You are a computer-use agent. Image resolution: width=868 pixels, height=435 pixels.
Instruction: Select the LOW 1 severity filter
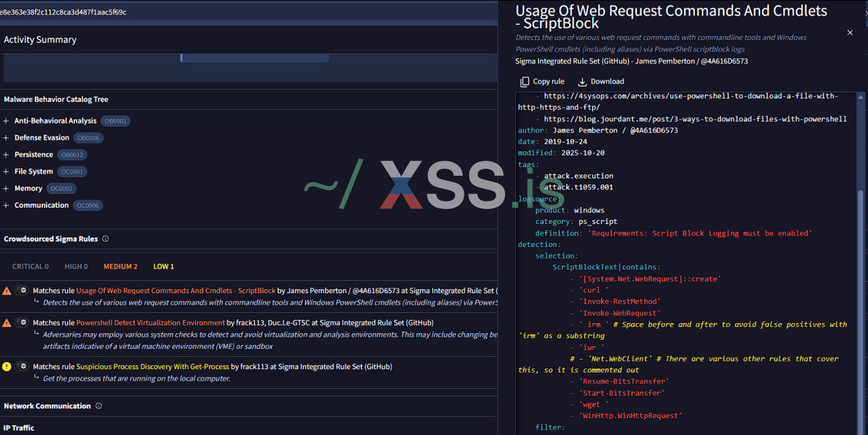click(163, 267)
